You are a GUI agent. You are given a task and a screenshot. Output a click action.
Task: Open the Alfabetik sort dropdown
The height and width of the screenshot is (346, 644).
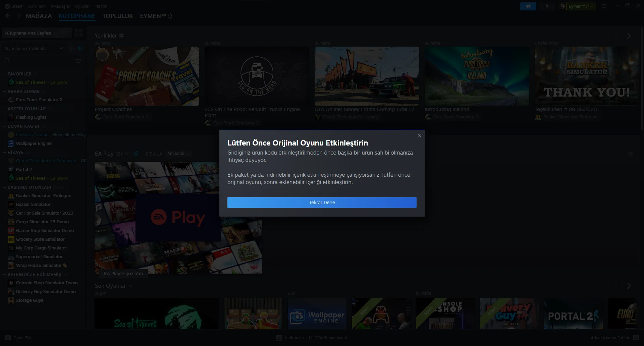click(178, 154)
